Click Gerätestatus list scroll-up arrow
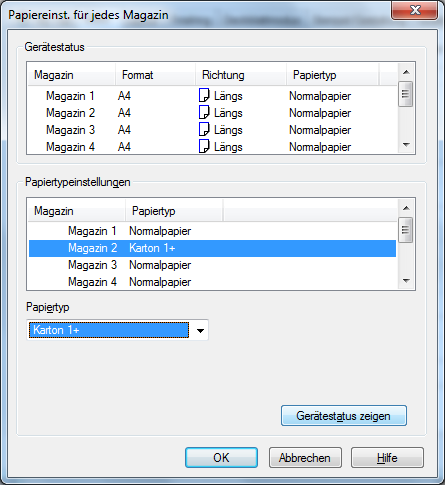The image size is (445, 485). (x=406, y=72)
